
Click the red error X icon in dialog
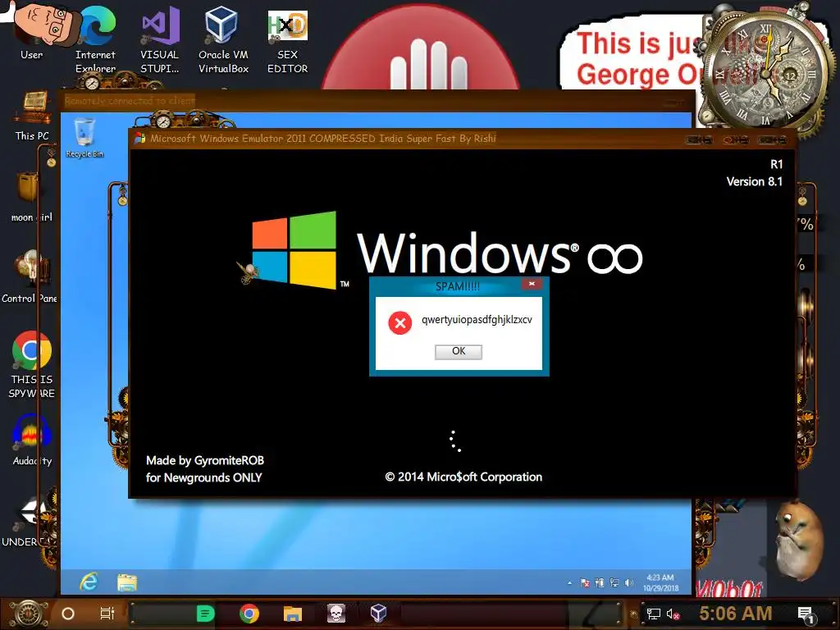399,323
